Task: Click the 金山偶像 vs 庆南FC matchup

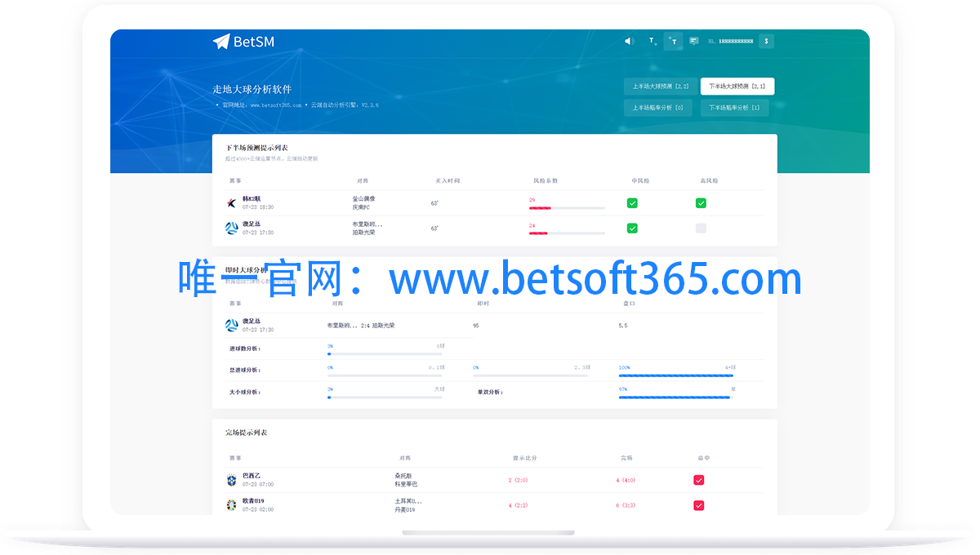Action: pyautogui.click(x=364, y=203)
